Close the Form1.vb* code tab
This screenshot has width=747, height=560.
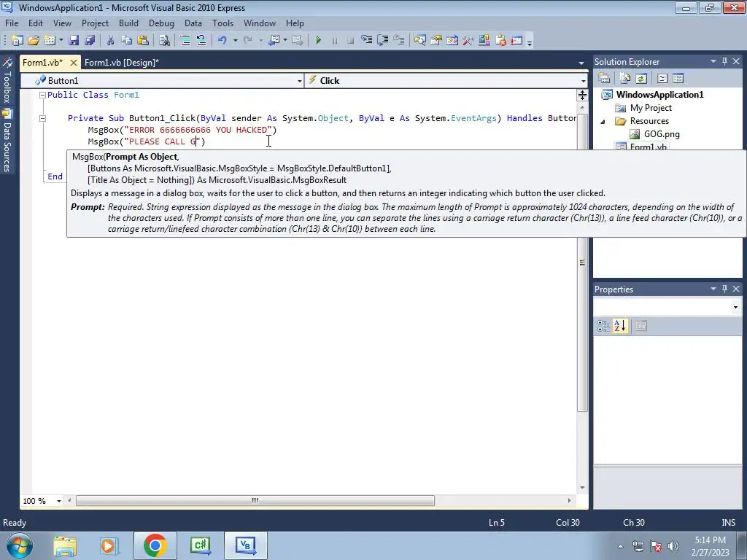(74, 63)
